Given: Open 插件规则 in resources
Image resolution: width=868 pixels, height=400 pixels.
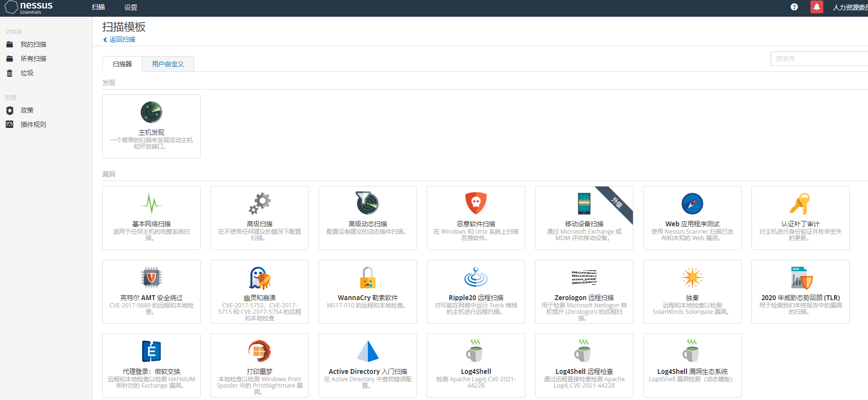Looking at the screenshot, I should pos(33,124).
